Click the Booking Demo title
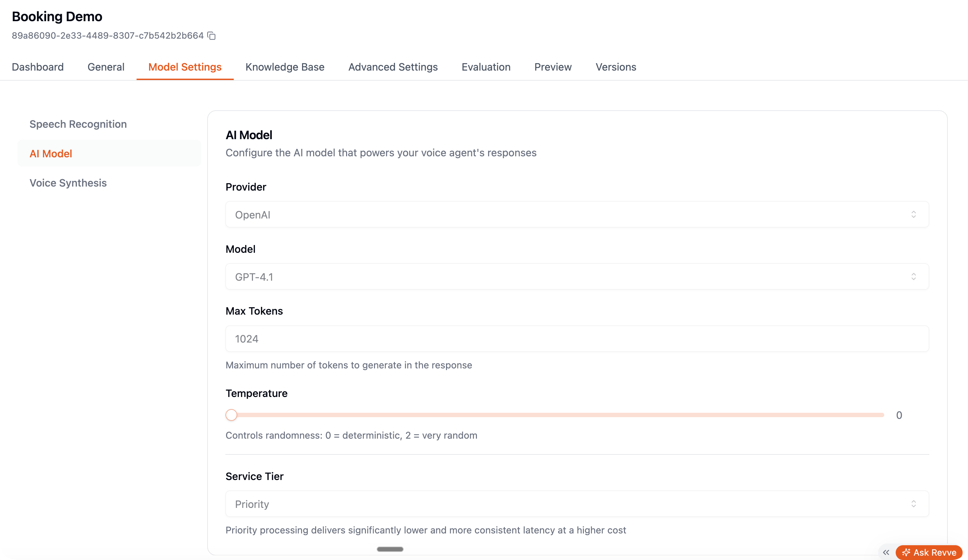968x560 pixels. pos(57,16)
